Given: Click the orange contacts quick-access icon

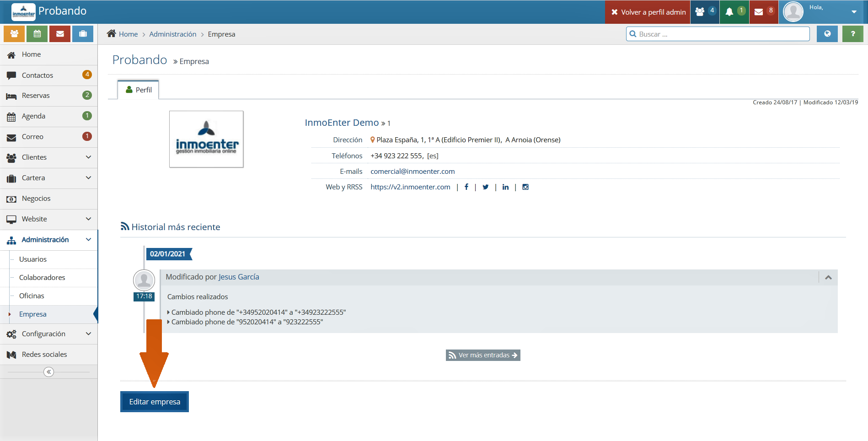Looking at the screenshot, I should (x=14, y=34).
